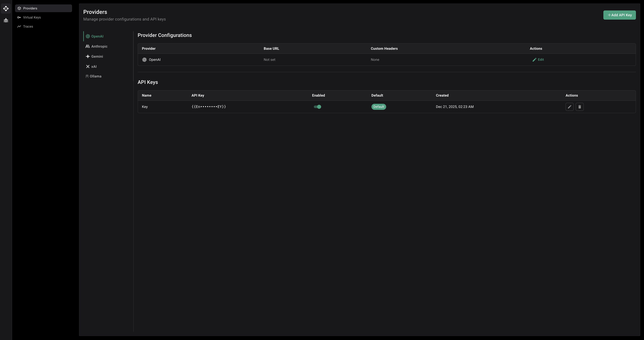Click the pencil icon to edit the API key

pos(570,107)
